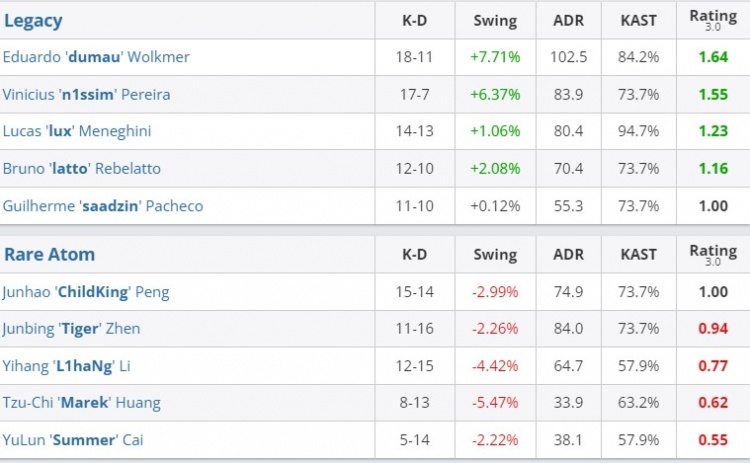Image resolution: width=750 pixels, height=463 pixels.
Task: Open Bruno 'latto' Rebelatto's profile link
Action: pyautogui.click(x=82, y=168)
